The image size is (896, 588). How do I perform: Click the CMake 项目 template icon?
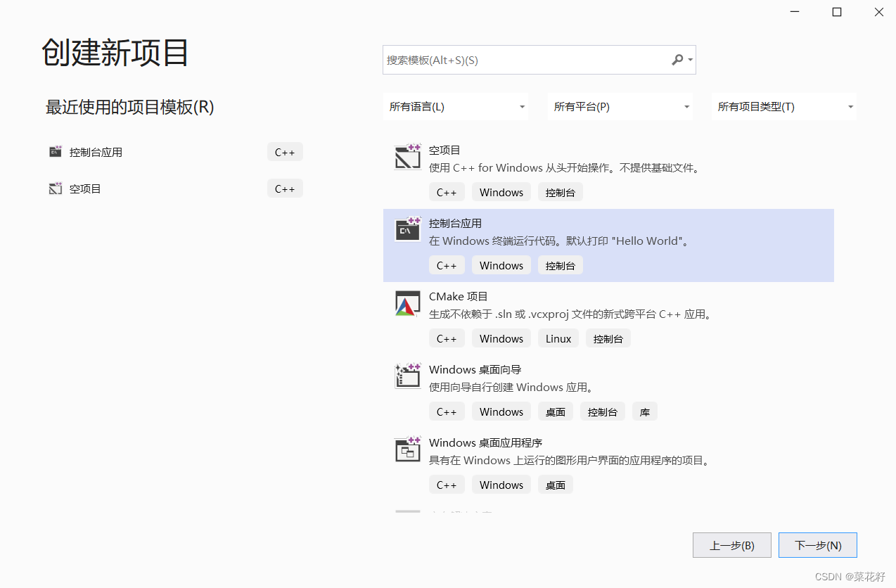407,302
